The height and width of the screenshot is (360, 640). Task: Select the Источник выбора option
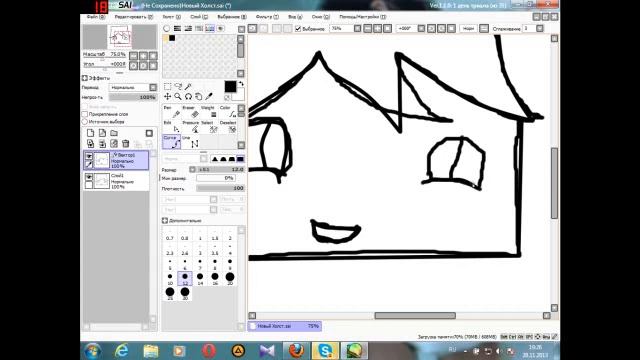click(85, 122)
